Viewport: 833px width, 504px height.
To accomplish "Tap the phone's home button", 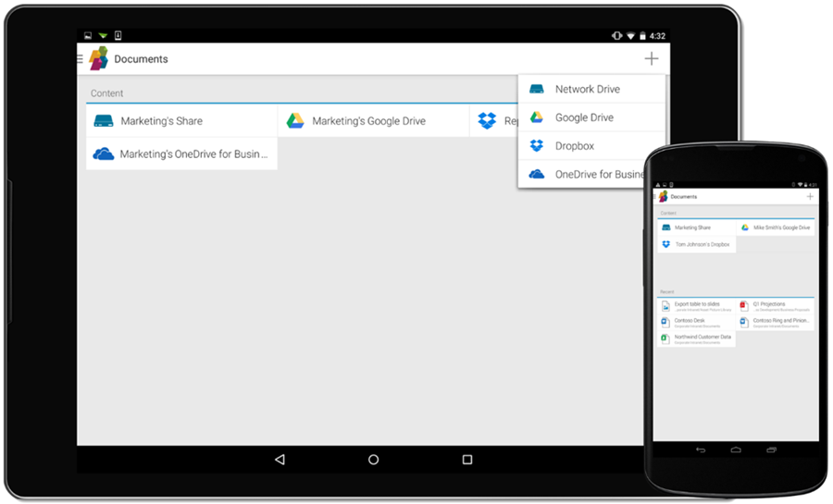I will [x=736, y=449].
